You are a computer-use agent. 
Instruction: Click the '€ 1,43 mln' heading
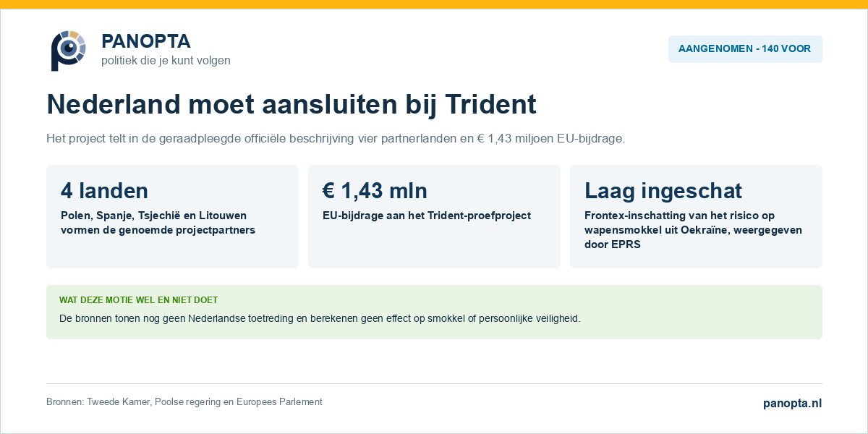[x=375, y=191]
